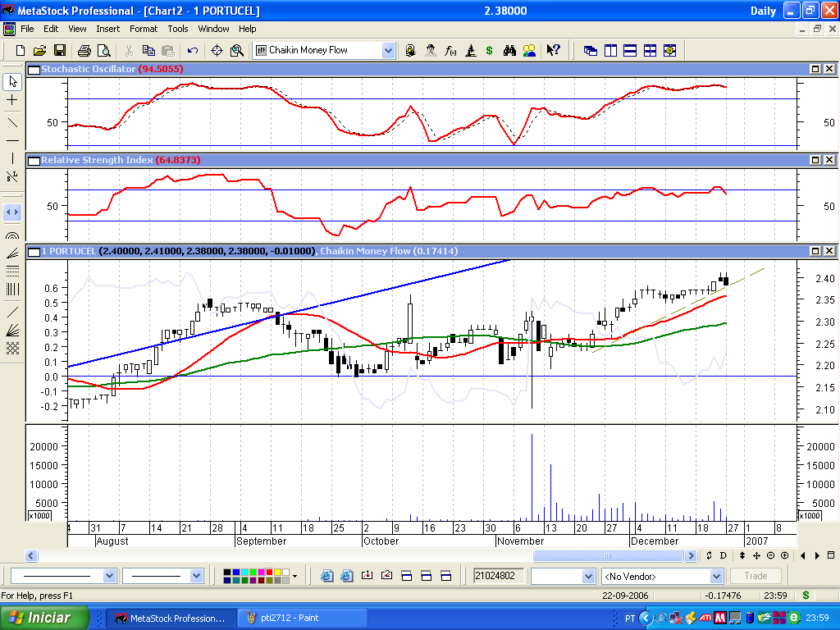Open a file with the folder icon
The height and width of the screenshot is (630, 840).
click(40, 50)
